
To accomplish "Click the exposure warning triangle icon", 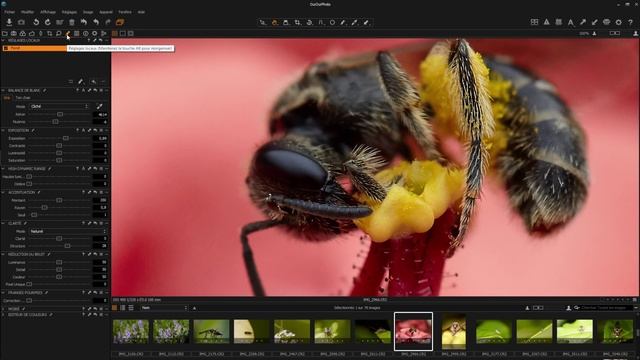I will click(547, 22).
